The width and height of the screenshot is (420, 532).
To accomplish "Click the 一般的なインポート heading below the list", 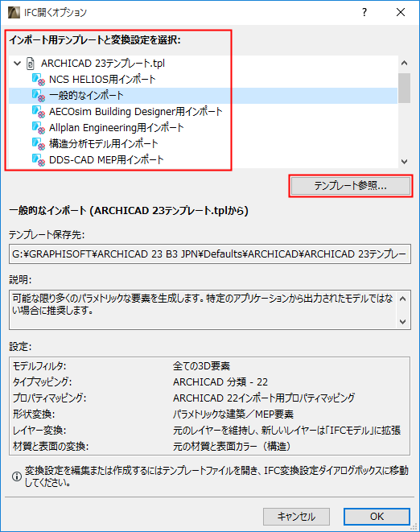I will tap(129, 211).
